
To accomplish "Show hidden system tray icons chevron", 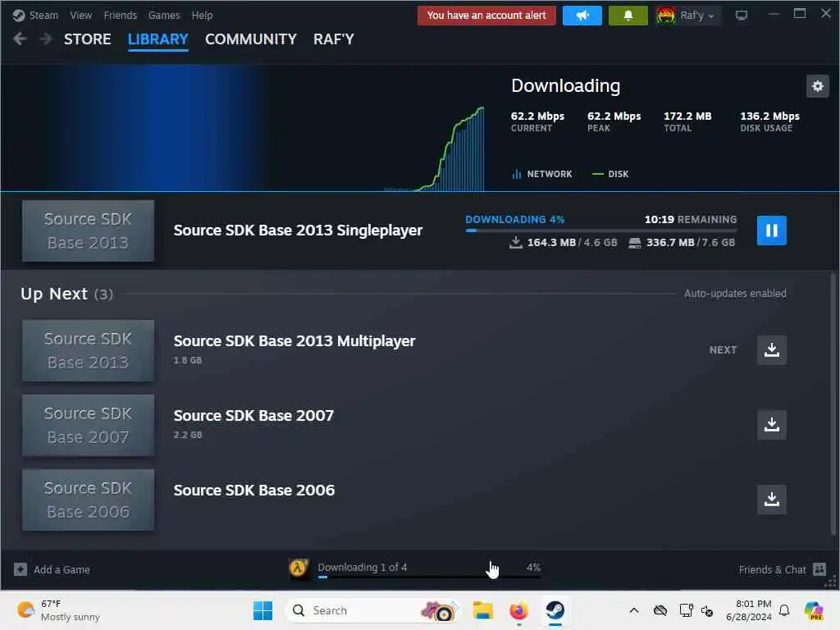I will 634,610.
